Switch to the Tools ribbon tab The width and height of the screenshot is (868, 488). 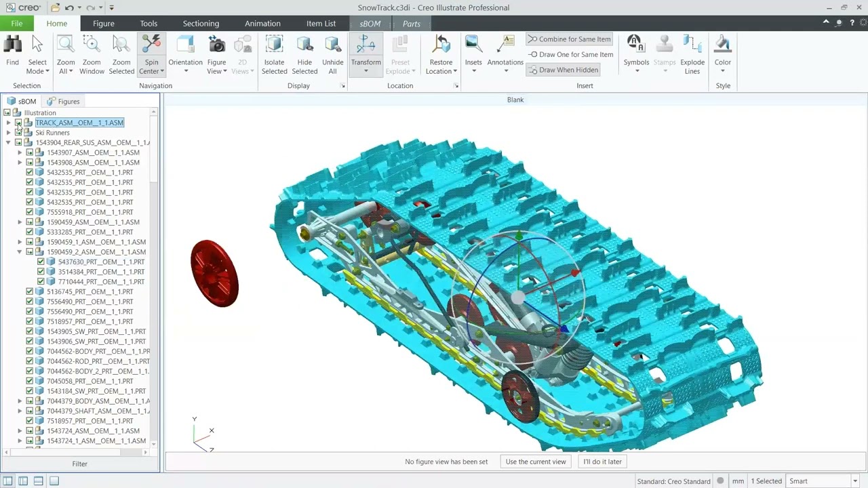[x=149, y=23]
